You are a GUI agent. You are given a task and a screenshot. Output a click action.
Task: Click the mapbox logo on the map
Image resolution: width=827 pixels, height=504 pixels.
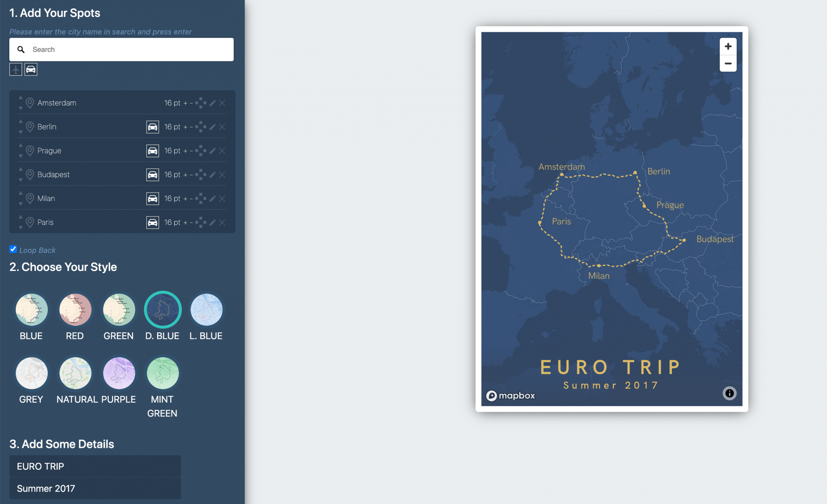pos(510,396)
